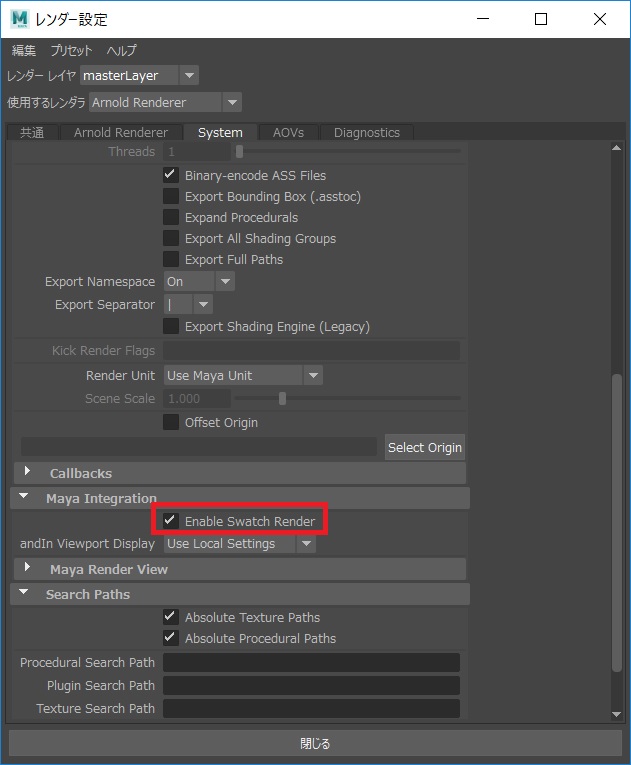Switch to the Arnold Renderer tab

121,133
